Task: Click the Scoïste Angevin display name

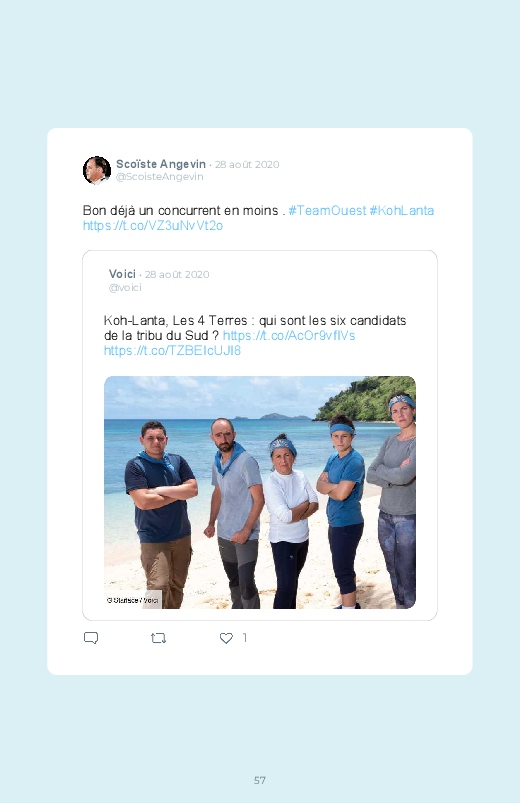Action: point(161,164)
